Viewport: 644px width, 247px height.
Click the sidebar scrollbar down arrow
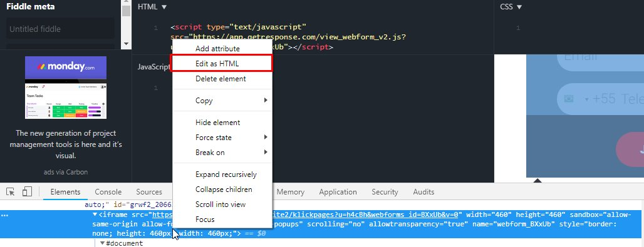tap(126, 44)
